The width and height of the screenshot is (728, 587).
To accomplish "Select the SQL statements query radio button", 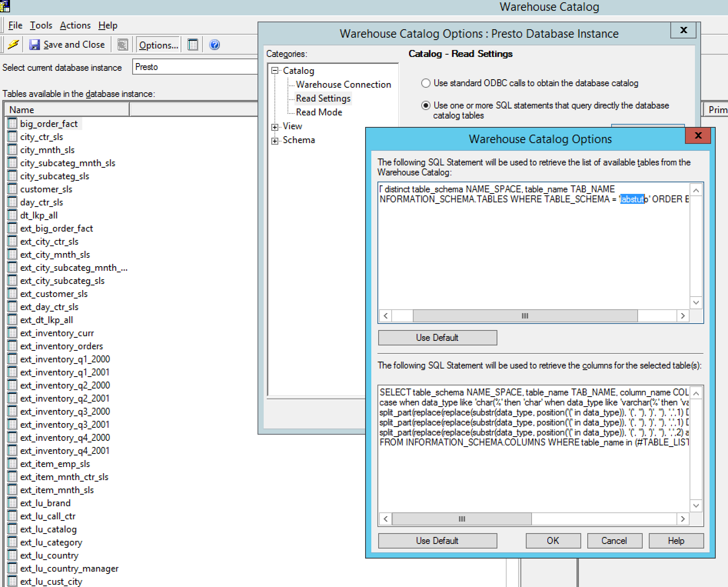I will coord(426,105).
